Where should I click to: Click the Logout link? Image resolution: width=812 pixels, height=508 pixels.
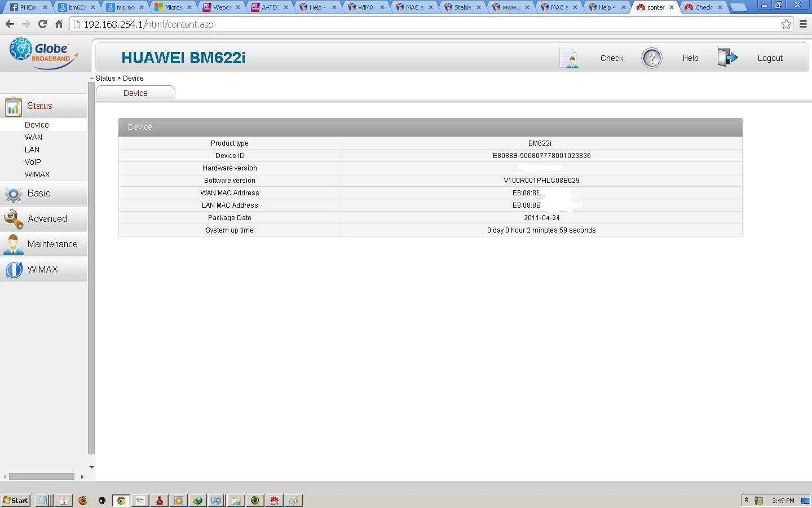(x=770, y=58)
